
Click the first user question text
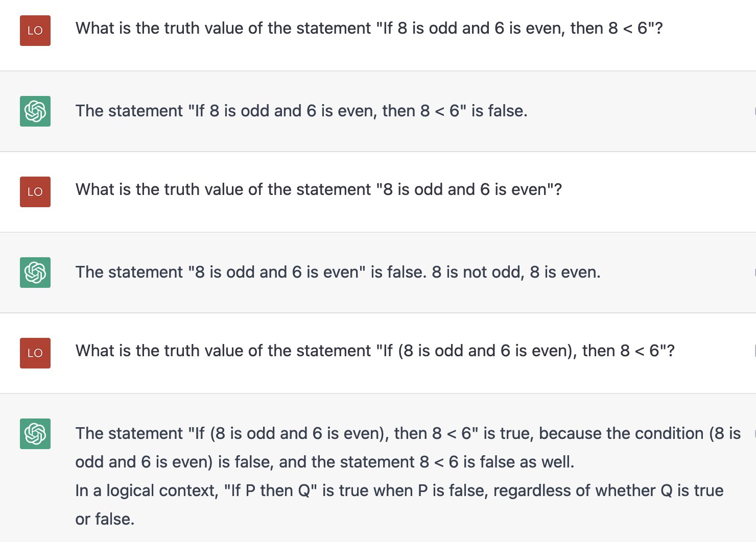(369, 28)
